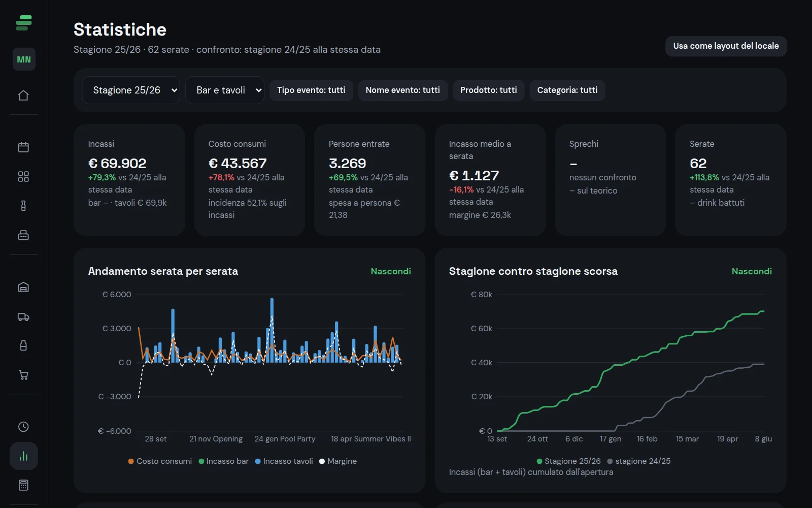
Task: Click the 24 gen Pool Party axis label
Action: coord(285,439)
